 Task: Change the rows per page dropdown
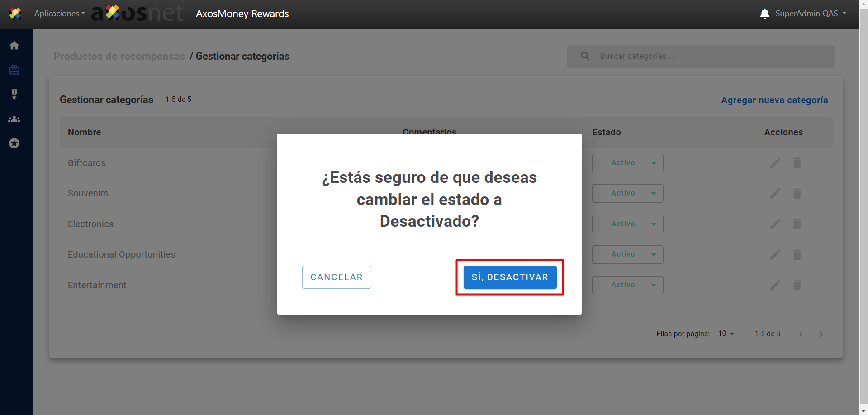(x=726, y=334)
